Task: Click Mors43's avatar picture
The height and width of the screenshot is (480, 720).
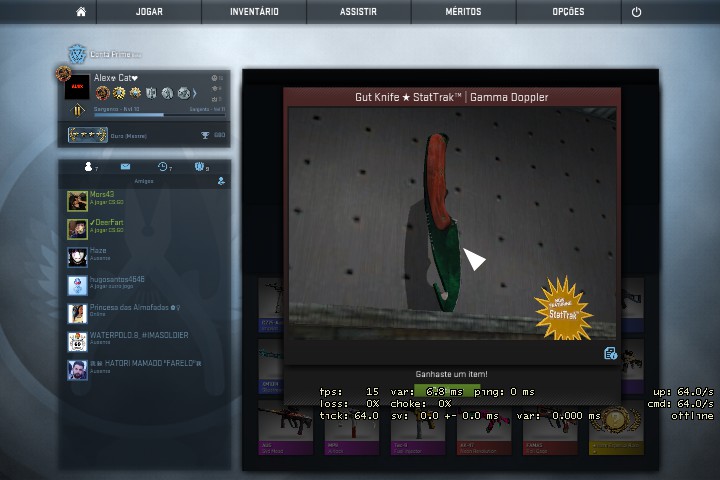Action: pos(77,201)
